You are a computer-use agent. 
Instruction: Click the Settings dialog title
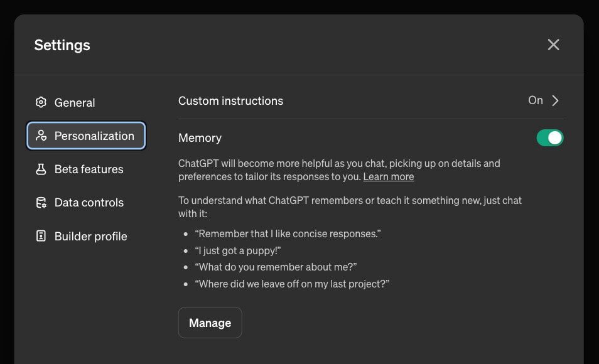[x=62, y=45]
